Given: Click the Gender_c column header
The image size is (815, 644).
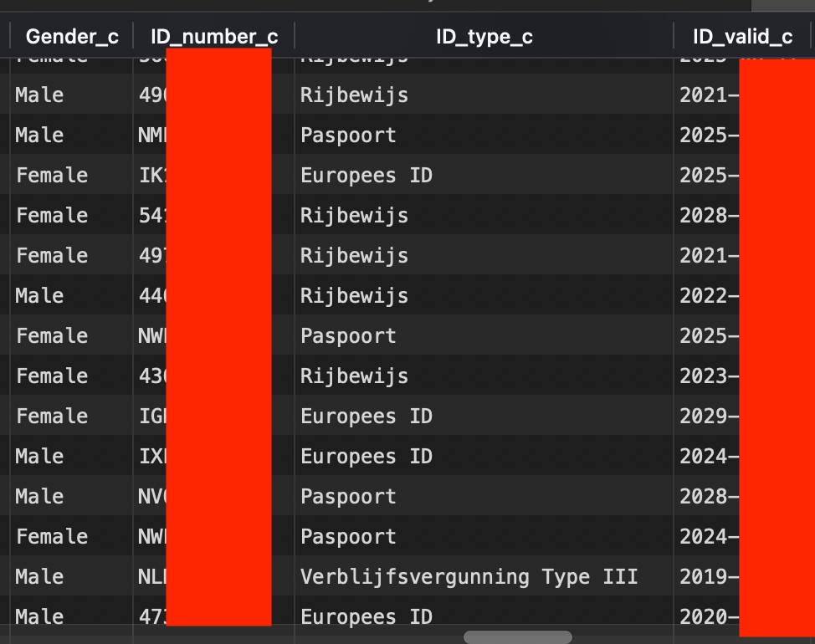Looking at the screenshot, I should pyautogui.click(x=72, y=37).
